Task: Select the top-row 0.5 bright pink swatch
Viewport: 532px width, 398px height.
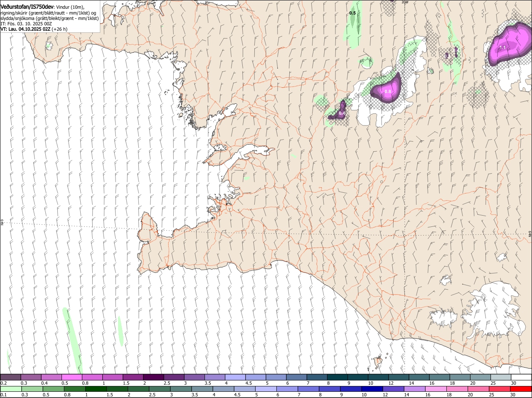Action: tap(72, 377)
